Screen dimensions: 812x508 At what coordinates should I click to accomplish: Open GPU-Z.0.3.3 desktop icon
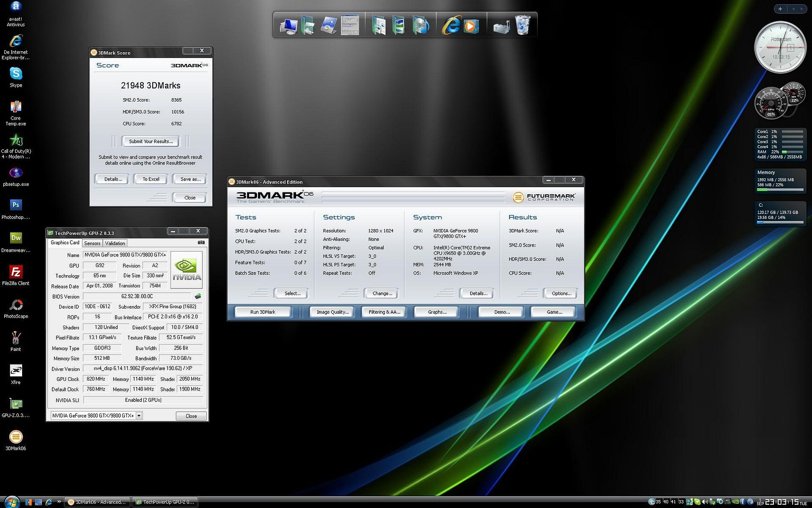pyautogui.click(x=16, y=407)
